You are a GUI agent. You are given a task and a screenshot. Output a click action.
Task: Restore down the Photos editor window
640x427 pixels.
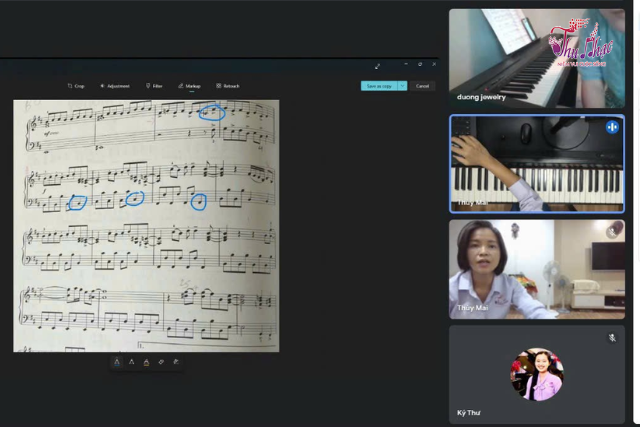420,64
